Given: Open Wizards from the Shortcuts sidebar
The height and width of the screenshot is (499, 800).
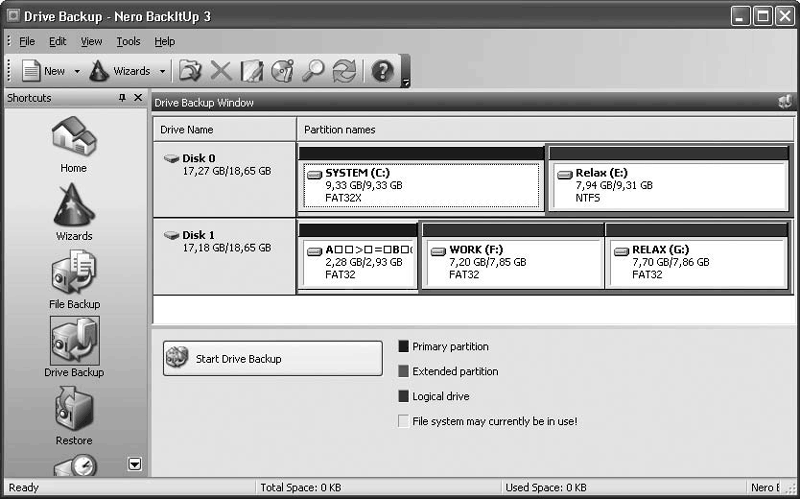Looking at the screenshot, I should pyautogui.click(x=73, y=206).
